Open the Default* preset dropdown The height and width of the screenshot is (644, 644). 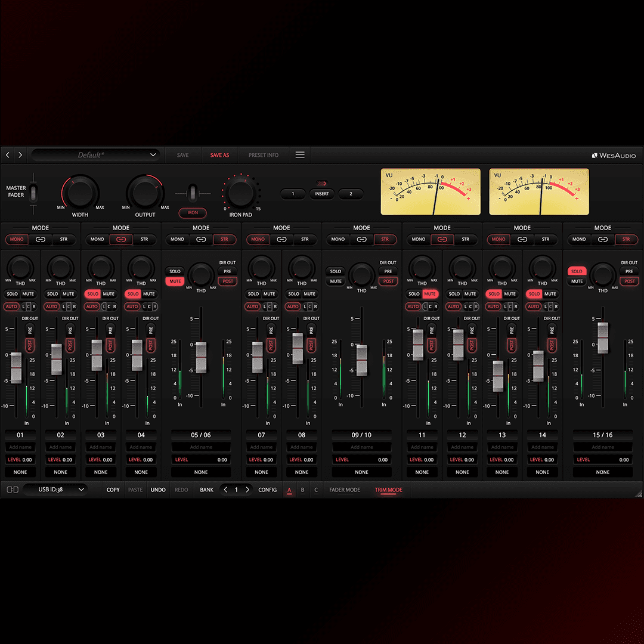[95, 155]
